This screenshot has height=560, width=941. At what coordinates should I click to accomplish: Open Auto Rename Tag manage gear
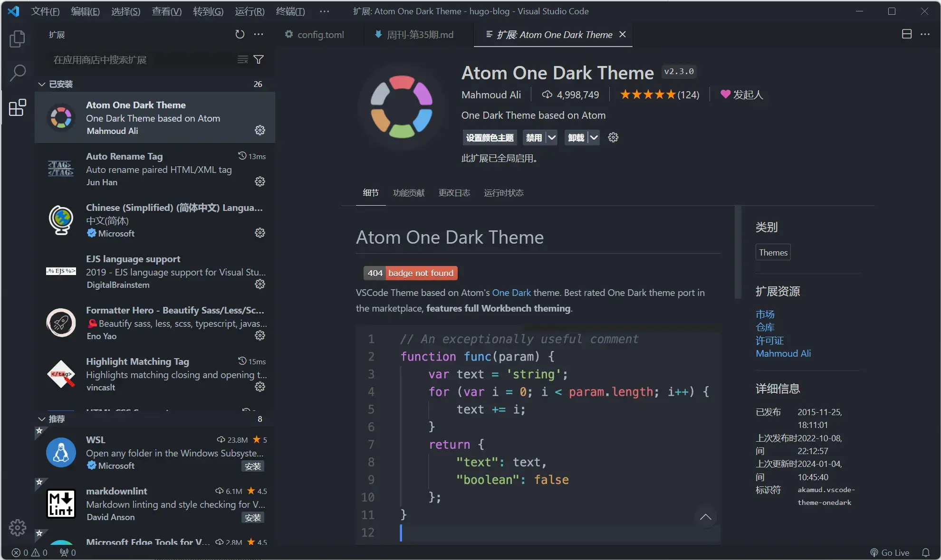tap(260, 181)
